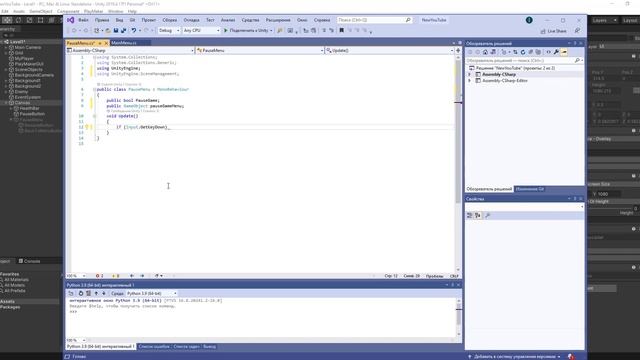Click the Live Share icon
640x360 pixels.
(543, 31)
